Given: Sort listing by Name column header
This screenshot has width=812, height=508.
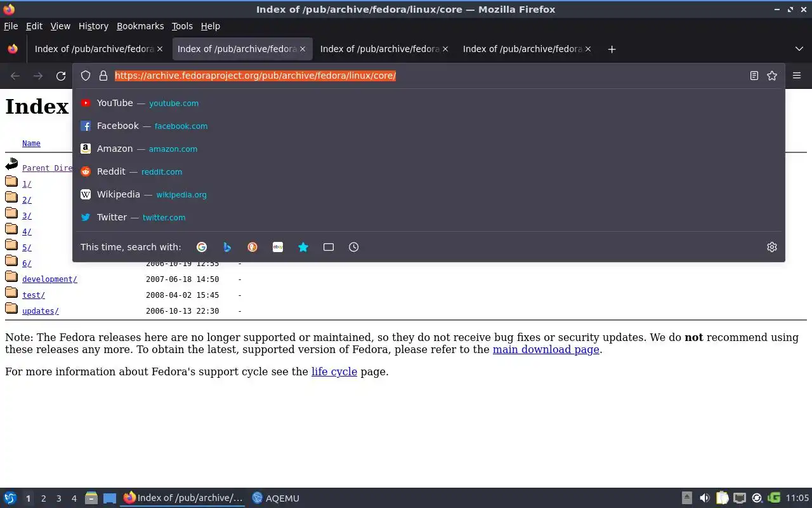Looking at the screenshot, I should (x=31, y=144).
